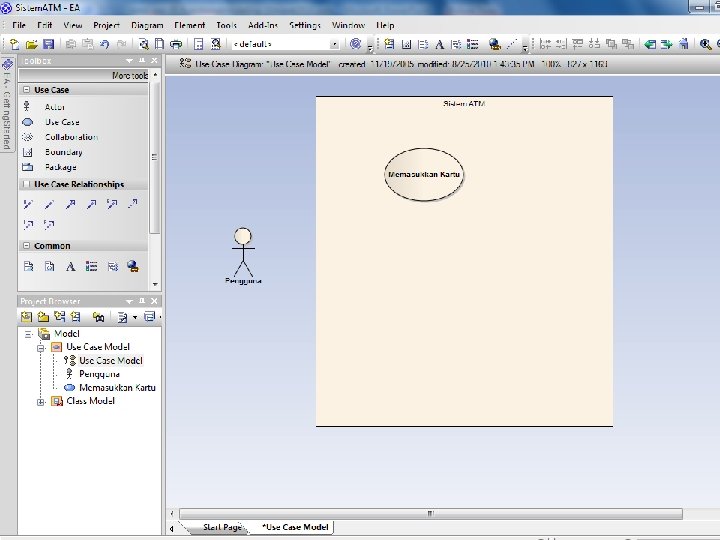Collapse the Model root node in tree
The height and width of the screenshot is (540, 720).
coord(28,334)
